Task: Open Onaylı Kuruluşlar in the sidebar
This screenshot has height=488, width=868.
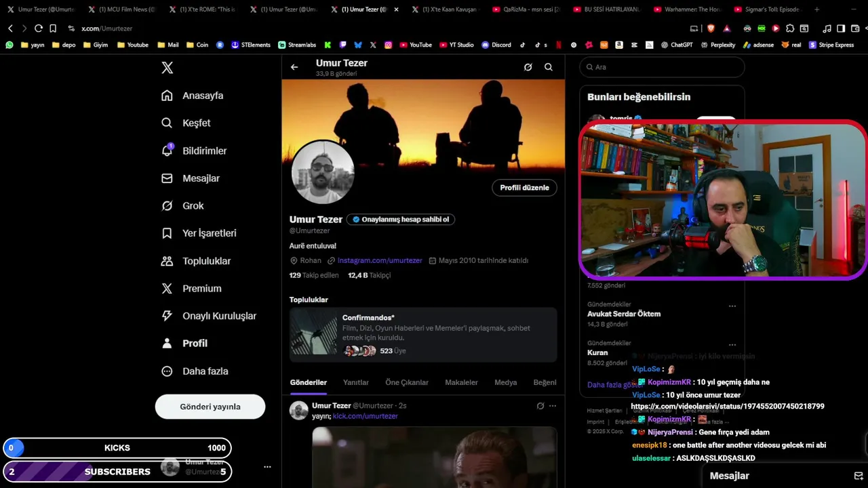Action: 210,316
